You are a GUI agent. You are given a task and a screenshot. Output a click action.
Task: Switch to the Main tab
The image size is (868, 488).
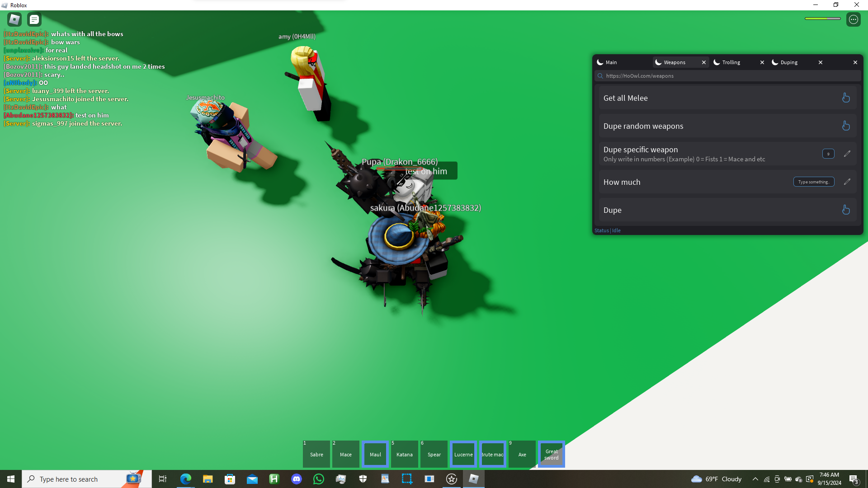point(611,62)
